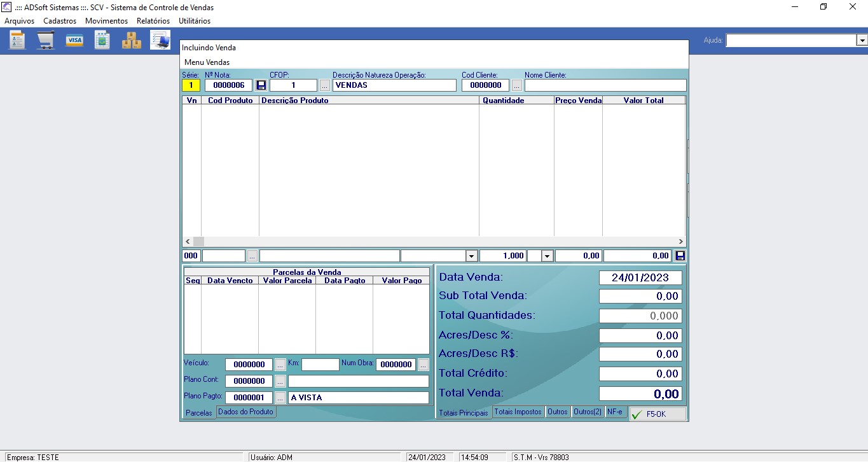Open Num Obra lookup ellipsis button

point(424,365)
